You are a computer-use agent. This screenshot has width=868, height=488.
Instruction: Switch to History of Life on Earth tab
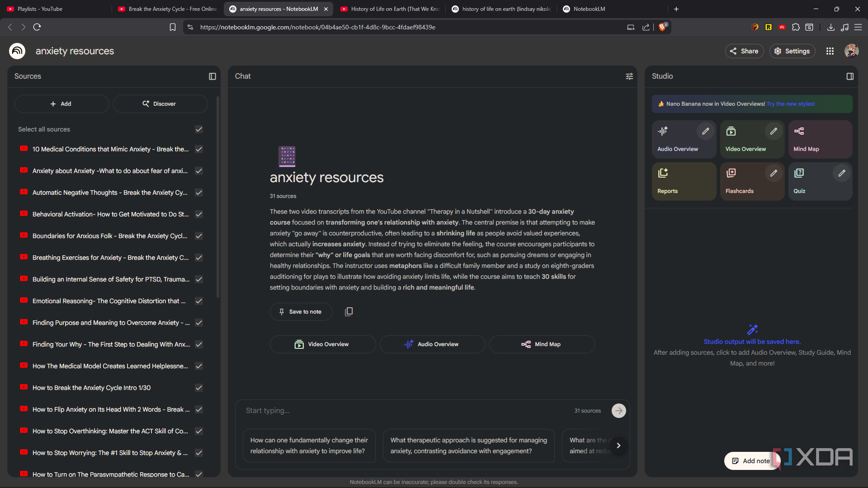click(390, 9)
